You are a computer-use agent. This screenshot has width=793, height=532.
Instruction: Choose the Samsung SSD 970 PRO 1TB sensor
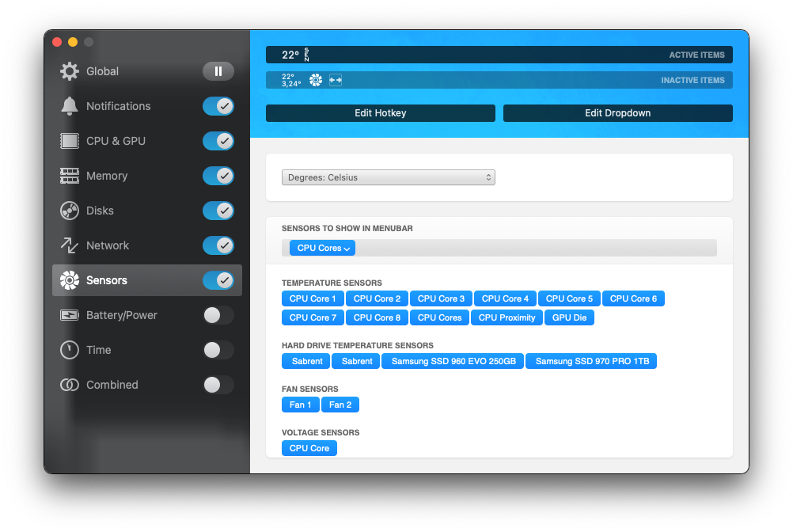(592, 361)
